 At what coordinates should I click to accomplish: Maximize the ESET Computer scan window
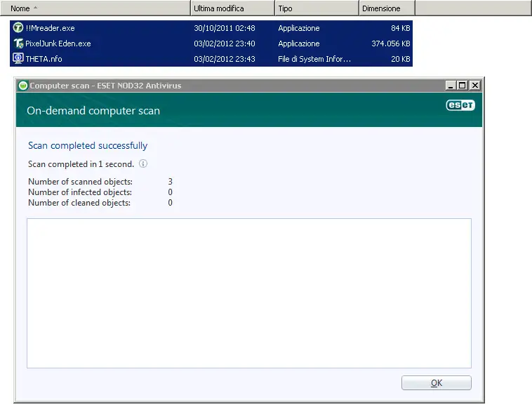(462, 86)
